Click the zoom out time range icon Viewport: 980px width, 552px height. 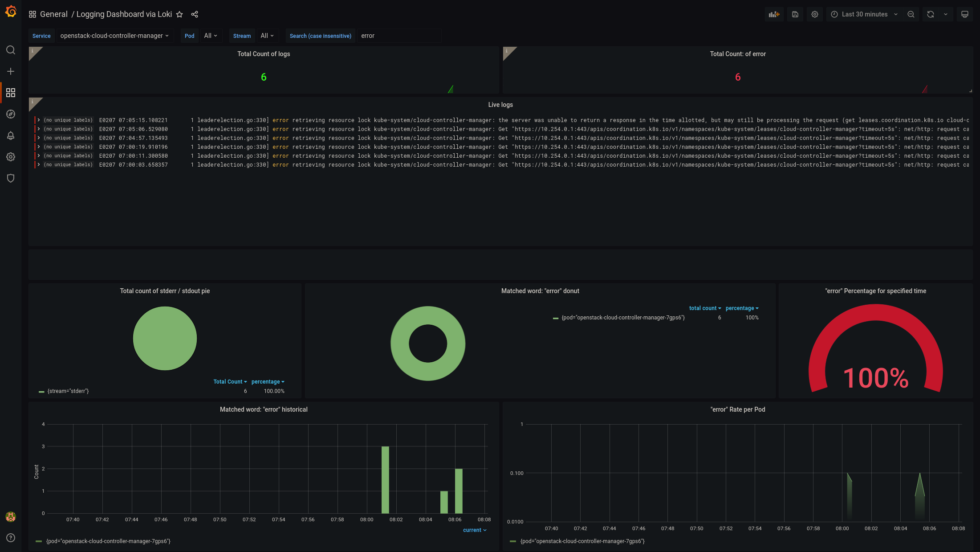pos(911,14)
